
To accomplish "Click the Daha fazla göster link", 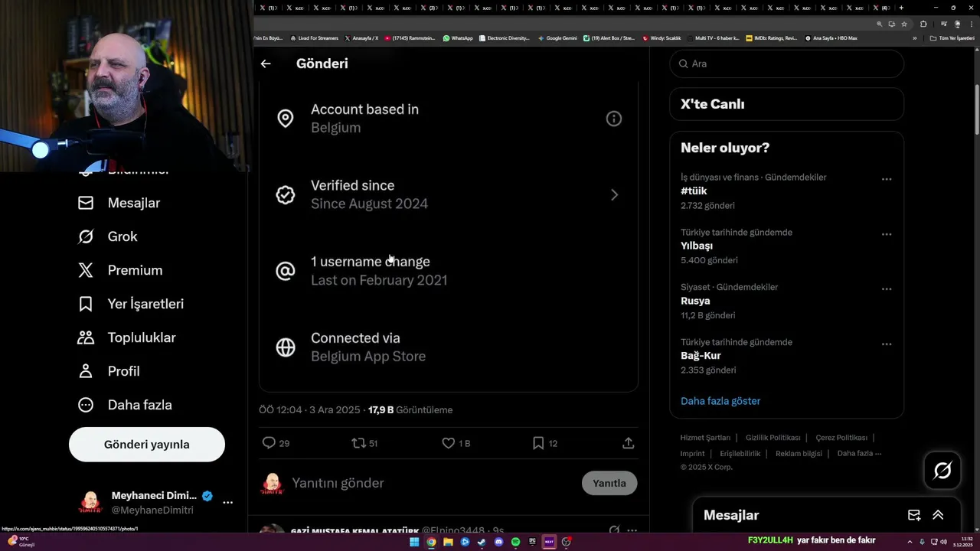I will (x=720, y=401).
